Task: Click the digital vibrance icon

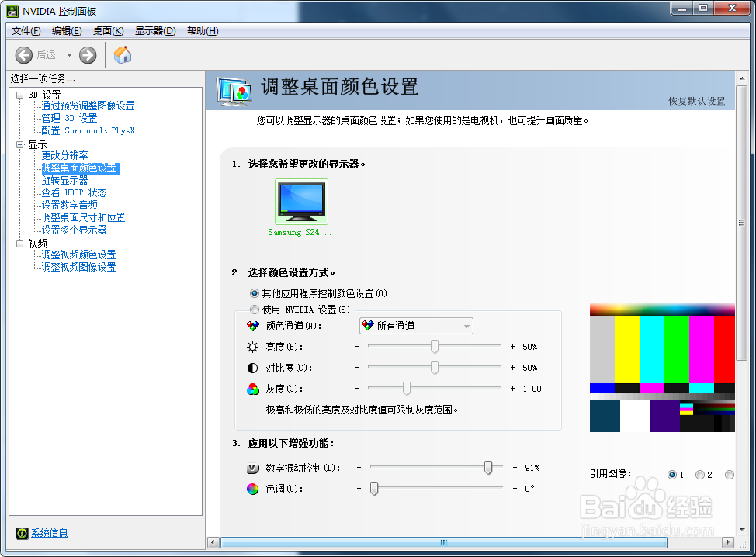Action: (252, 468)
